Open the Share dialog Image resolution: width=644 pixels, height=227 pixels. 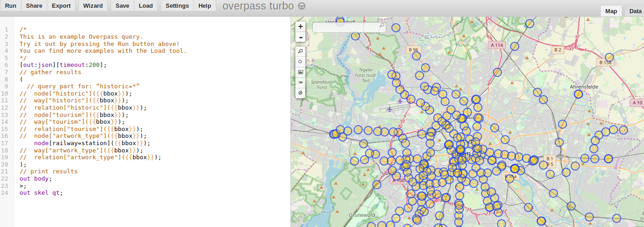click(x=34, y=5)
